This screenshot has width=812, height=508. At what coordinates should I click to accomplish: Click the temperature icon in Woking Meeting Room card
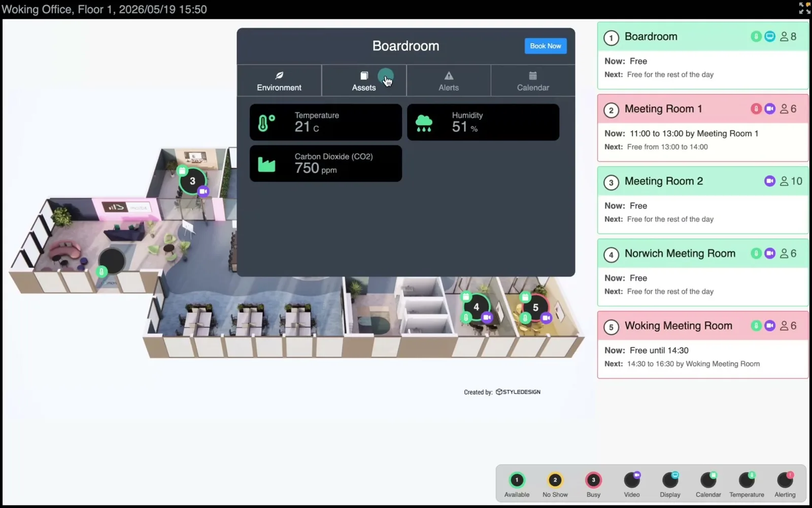point(756,326)
